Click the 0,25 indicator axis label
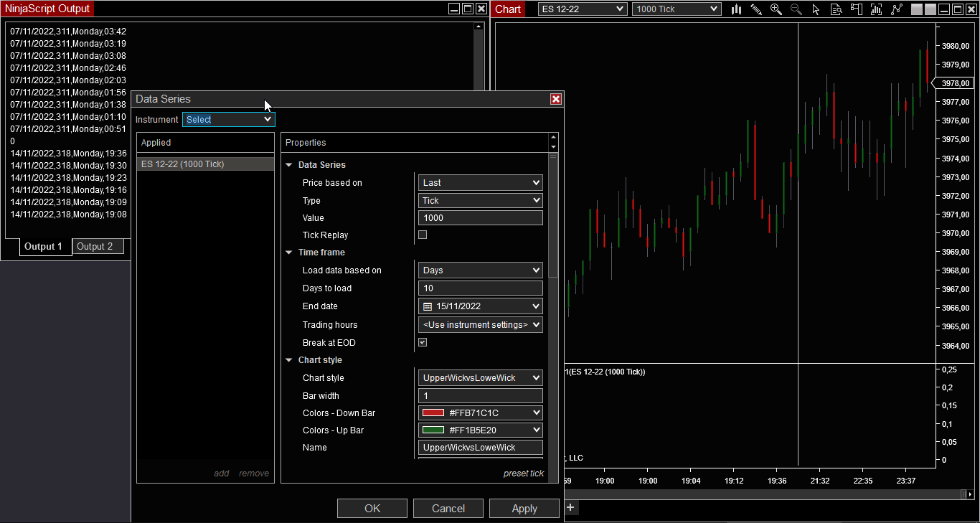The width and height of the screenshot is (980, 523). coord(948,369)
